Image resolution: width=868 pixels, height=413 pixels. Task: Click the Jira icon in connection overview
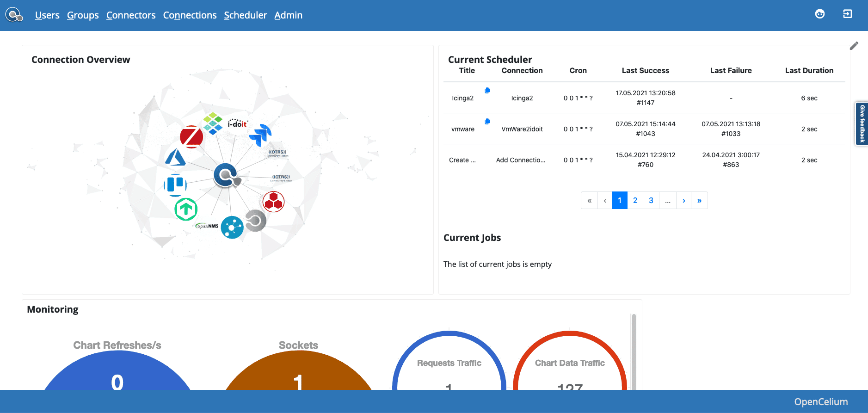[x=261, y=135]
